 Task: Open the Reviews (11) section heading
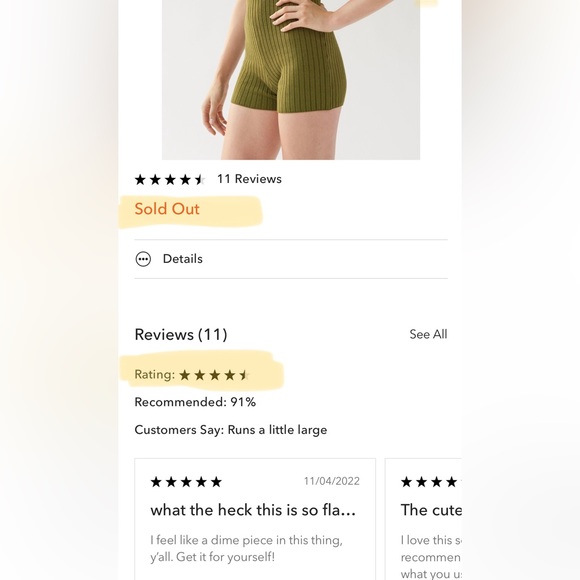point(181,334)
